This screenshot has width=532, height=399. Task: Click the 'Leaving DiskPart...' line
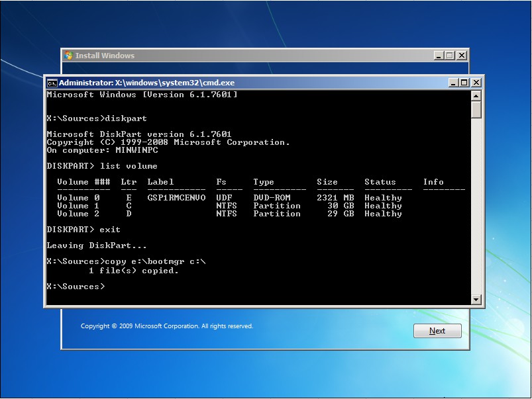(97, 245)
